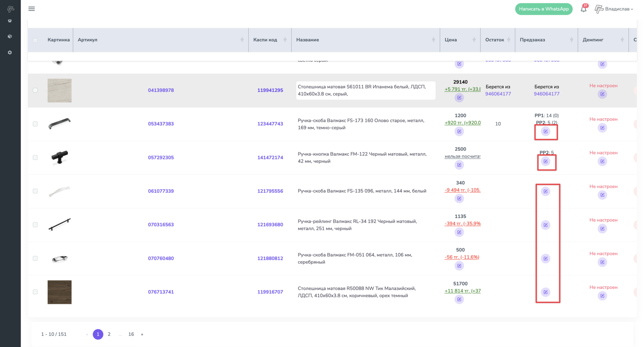Edit preorder for item 076713741
This screenshot has height=347, width=644.
(x=545, y=292)
